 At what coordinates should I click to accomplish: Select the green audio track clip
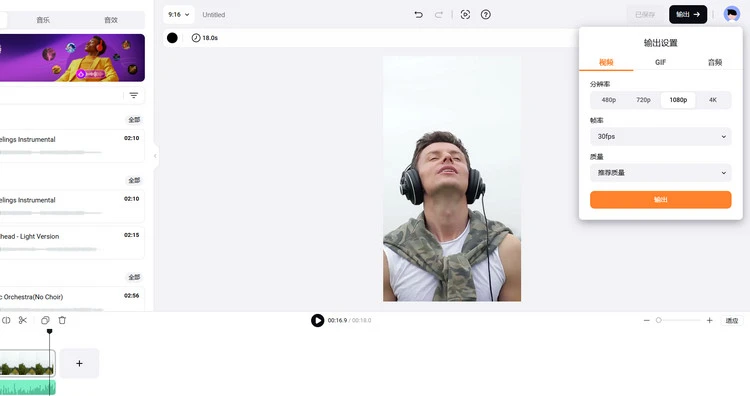27,387
